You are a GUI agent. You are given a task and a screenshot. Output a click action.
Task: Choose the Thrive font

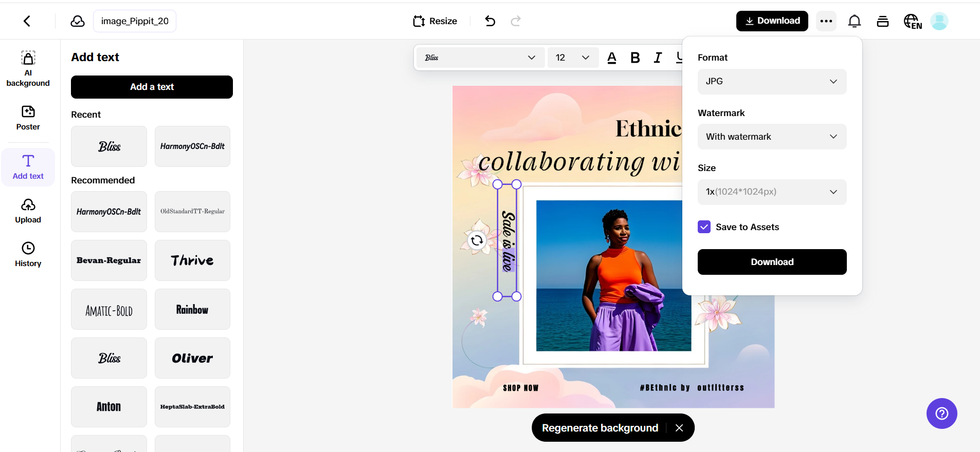coord(192,260)
